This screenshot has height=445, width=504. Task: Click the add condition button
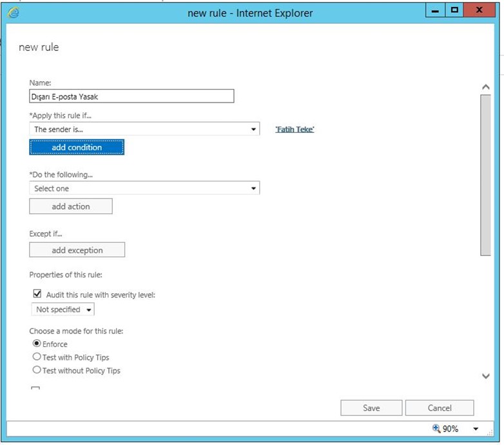tap(77, 147)
